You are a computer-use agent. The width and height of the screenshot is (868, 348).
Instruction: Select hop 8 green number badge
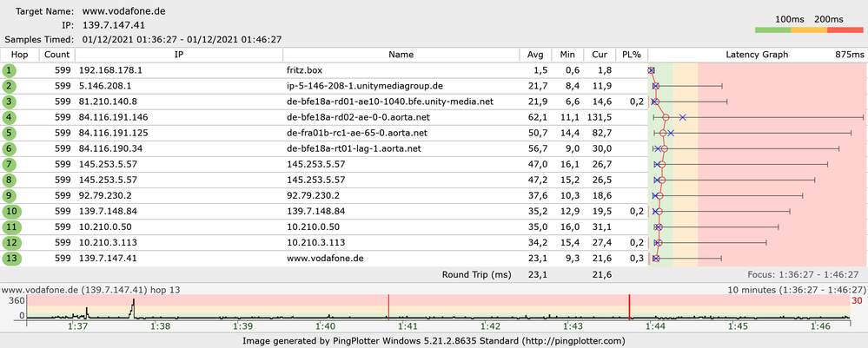(10, 180)
